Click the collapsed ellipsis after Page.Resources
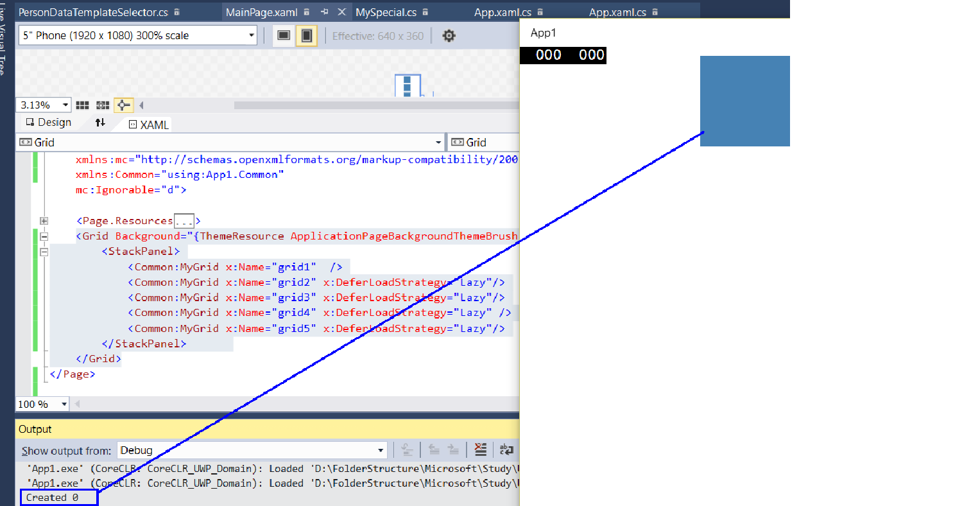The image size is (980, 506). (184, 221)
